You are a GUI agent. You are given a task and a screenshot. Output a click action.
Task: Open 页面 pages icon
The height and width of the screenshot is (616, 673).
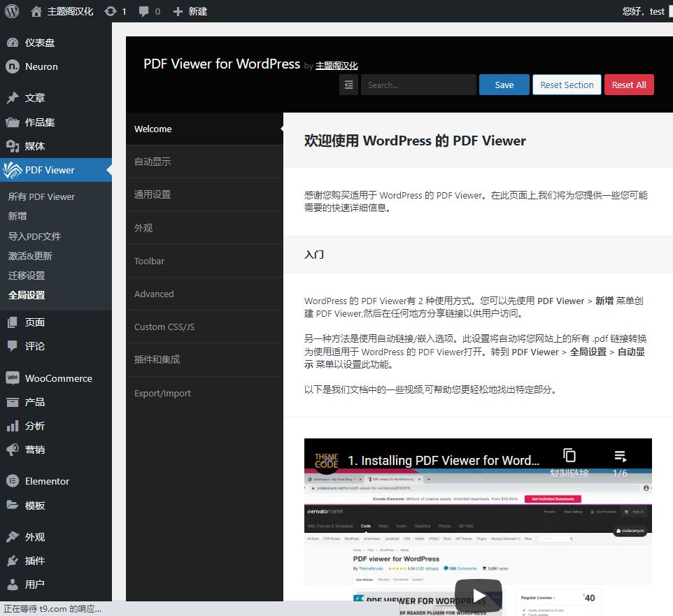click(x=13, y=322)
